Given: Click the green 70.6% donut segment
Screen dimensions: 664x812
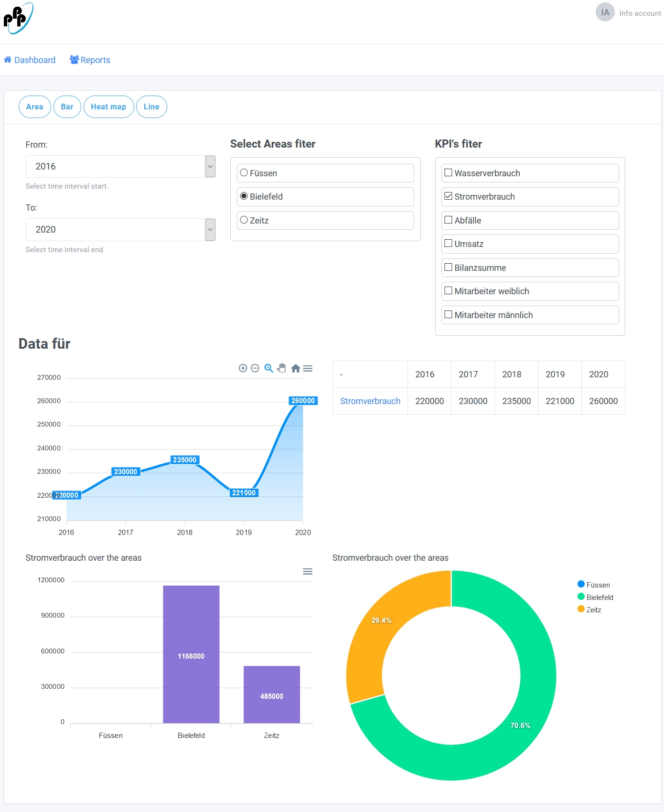Looking at the screenshot, I should point(521,726).
